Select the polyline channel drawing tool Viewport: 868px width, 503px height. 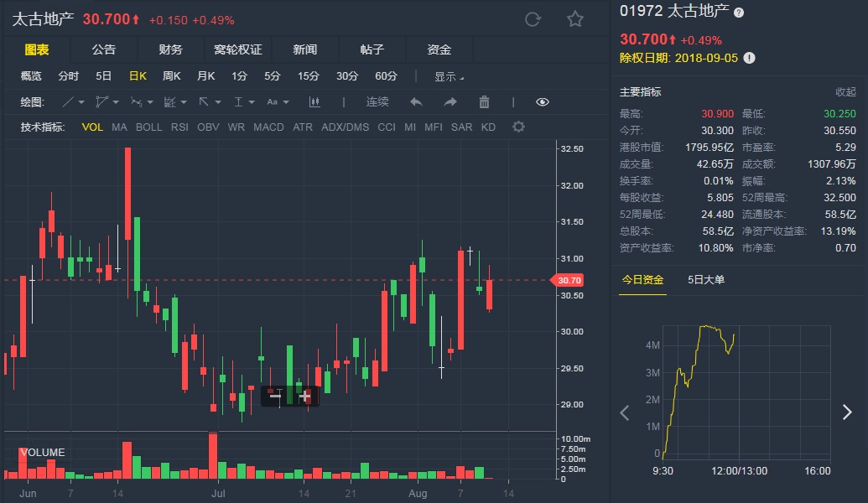click(101, 101)
